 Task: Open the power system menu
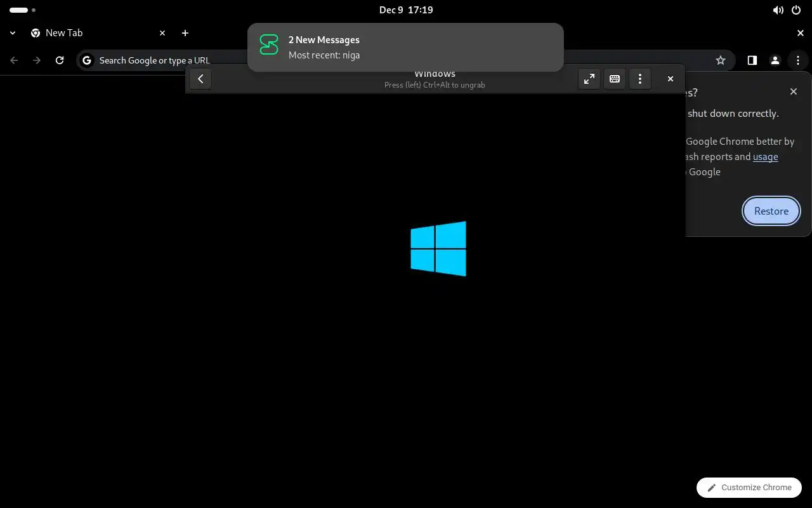(x=797, y=10)
